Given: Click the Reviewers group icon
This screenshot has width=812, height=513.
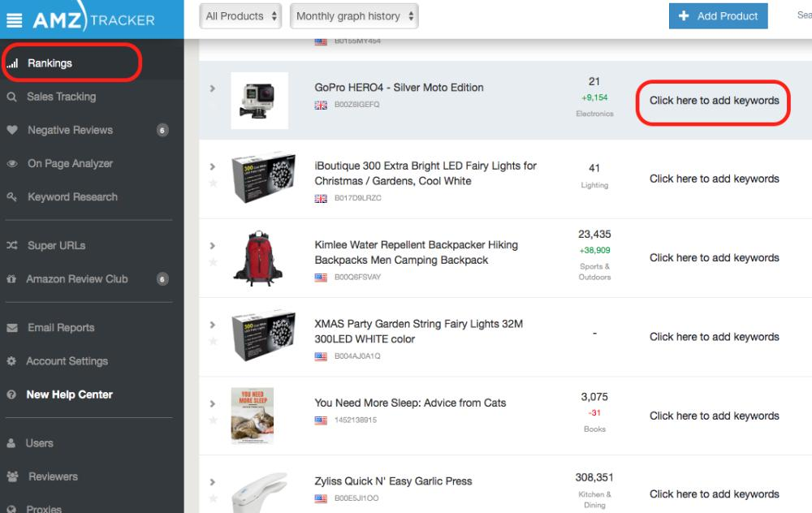Looking at the screenshot, I should click(x=12, y=476).
